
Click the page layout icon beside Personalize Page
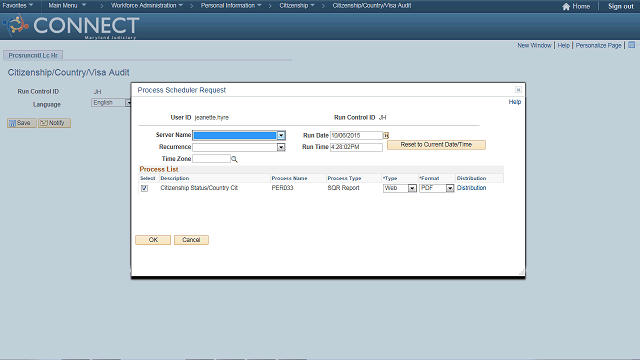point(631,45)
